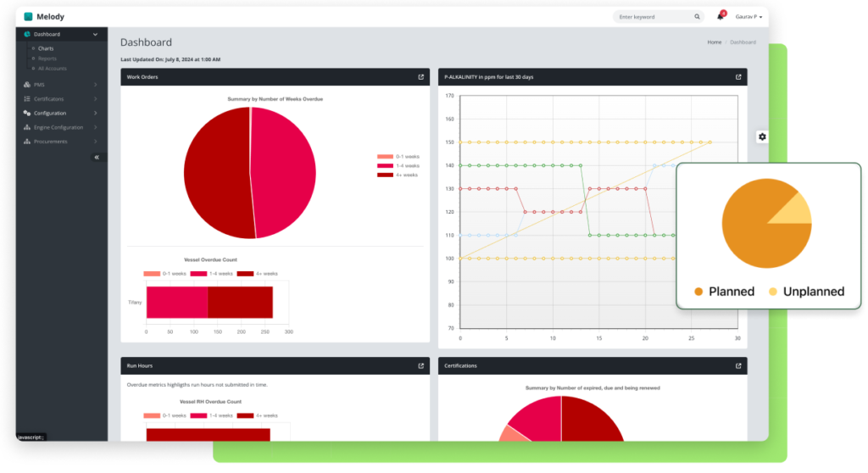Viewport: 868px width, 473px height.
Task: Toggle 0-1 weeks in Vessel Overdue Count legend
Action: [x=165, y=274]
